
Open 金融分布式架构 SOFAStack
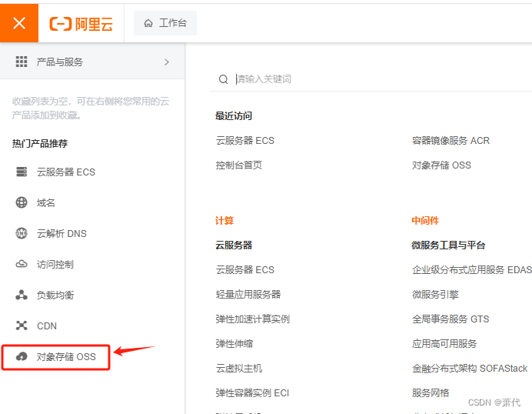click(470, 369)
